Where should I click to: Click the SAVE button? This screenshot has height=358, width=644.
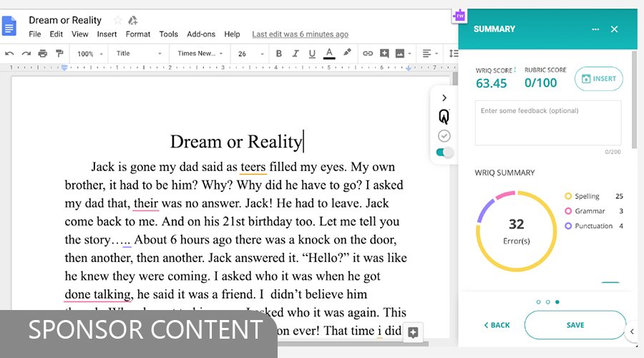[575, 325]
